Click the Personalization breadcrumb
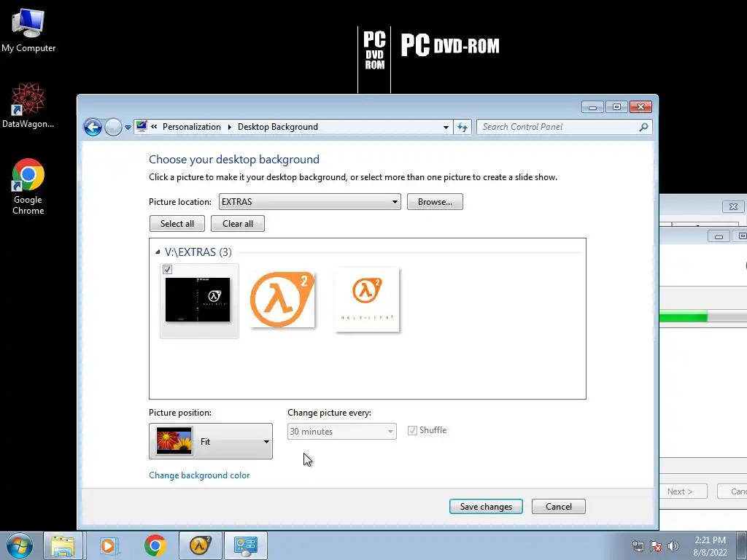Screen dimensions: 747x560 [x=192, y=127]
